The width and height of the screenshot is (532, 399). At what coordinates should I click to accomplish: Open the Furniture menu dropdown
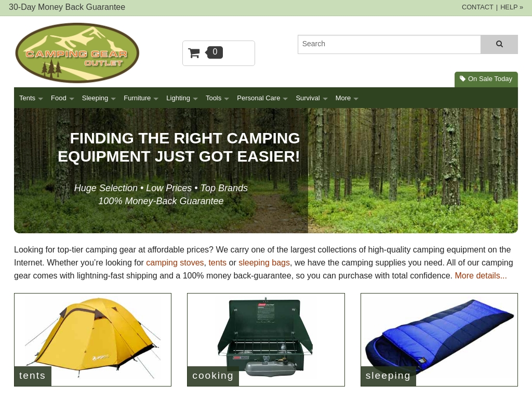pyautogui.click(x=141, y=98)
